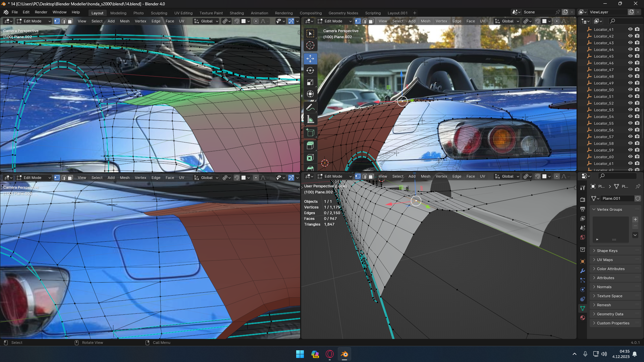
Task: Toggle fake user shield for Plane.001
Action: [x=638, y=198]
